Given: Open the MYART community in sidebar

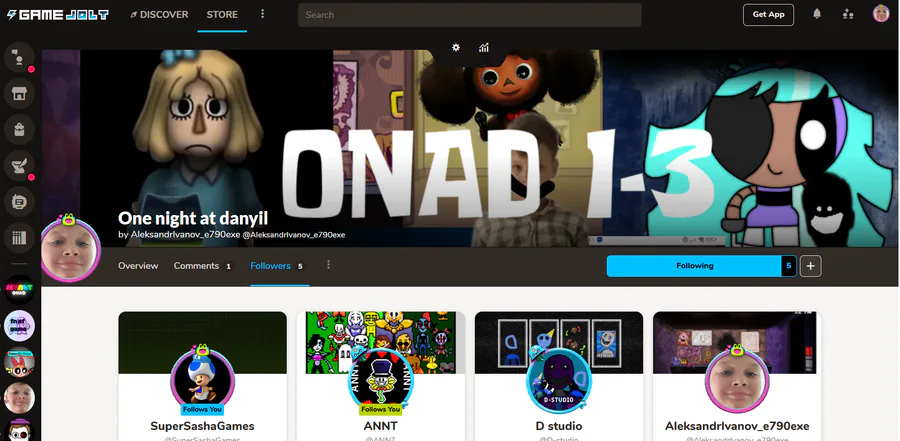Looking at the screenshot, I should 20,289.
